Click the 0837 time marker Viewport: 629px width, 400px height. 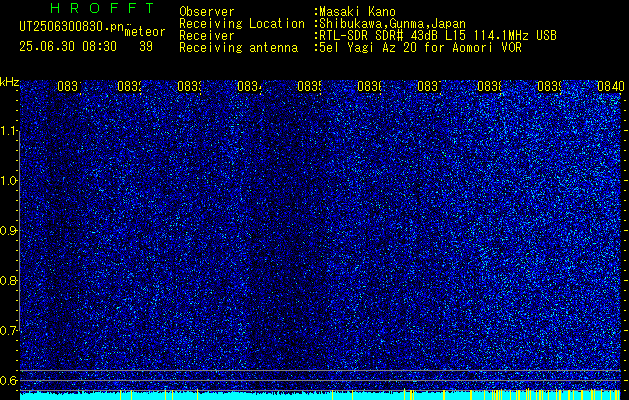429,87
